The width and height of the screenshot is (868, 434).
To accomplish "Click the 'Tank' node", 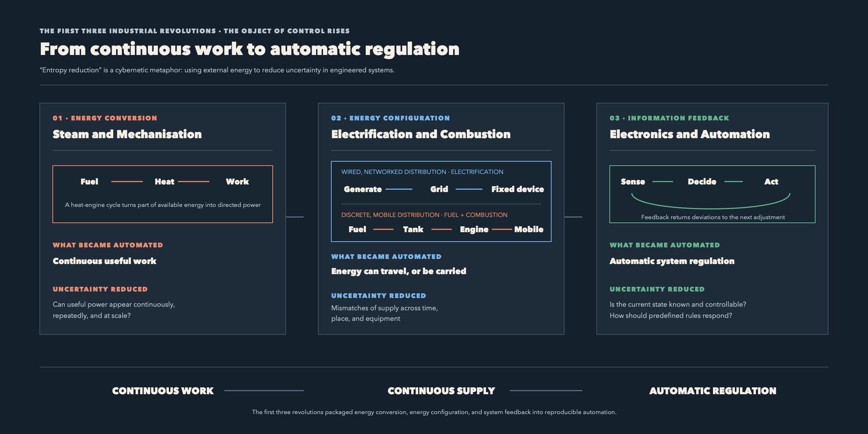I will (413, 229).
